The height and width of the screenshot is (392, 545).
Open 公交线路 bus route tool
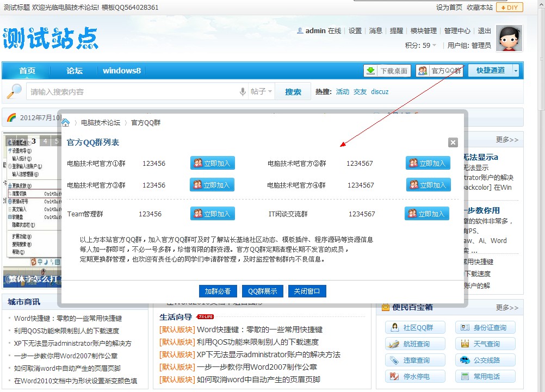click(x=485, y=360)
